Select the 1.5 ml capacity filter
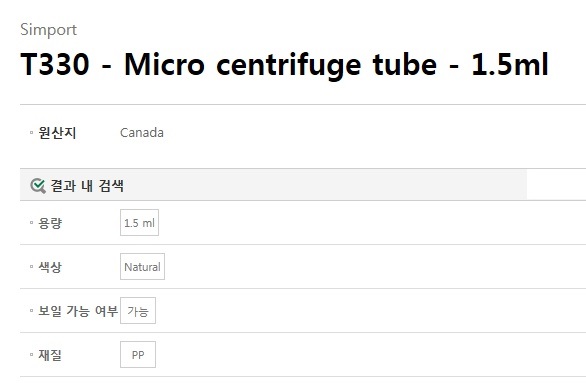 point(139,223)
